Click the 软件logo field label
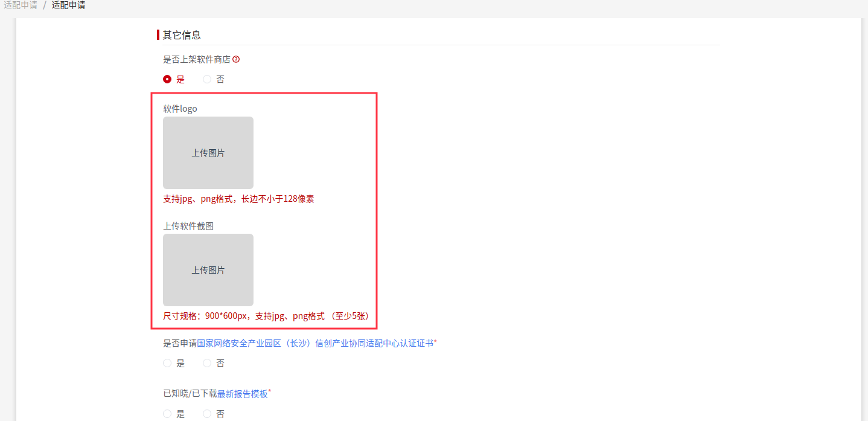Screen dimensions: 868x421 (x=180, y=109)
